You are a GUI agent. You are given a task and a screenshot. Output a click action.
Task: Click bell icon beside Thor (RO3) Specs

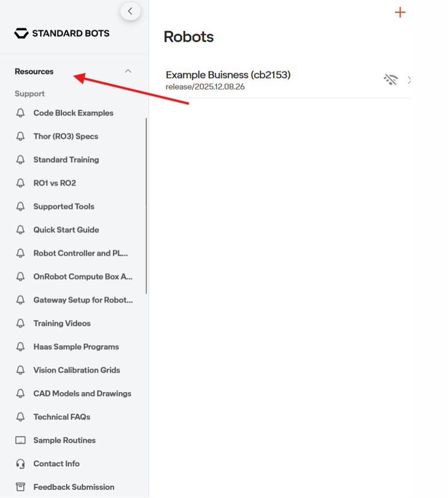coord(20,137)
